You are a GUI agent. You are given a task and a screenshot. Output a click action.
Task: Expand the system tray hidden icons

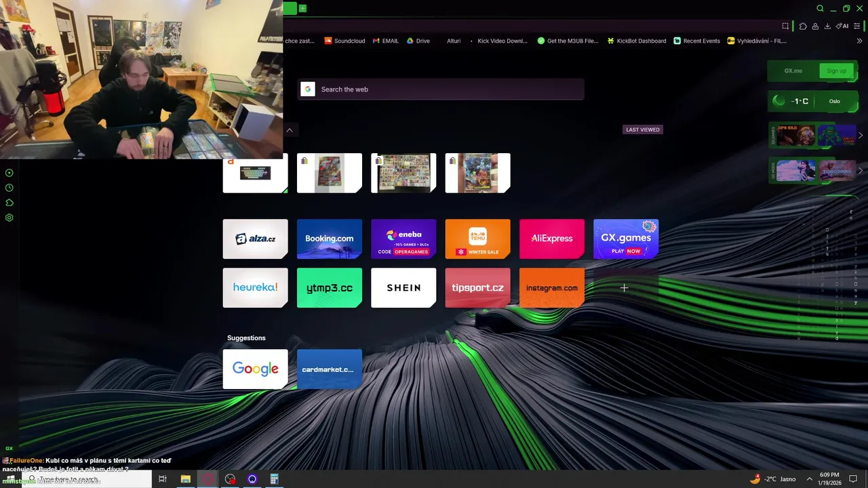point(809,479)
